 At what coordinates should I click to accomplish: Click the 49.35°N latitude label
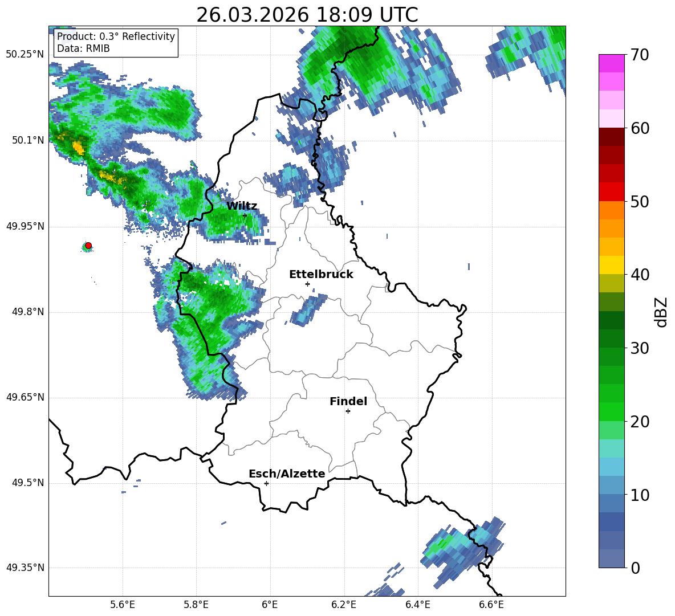[25, 568]
